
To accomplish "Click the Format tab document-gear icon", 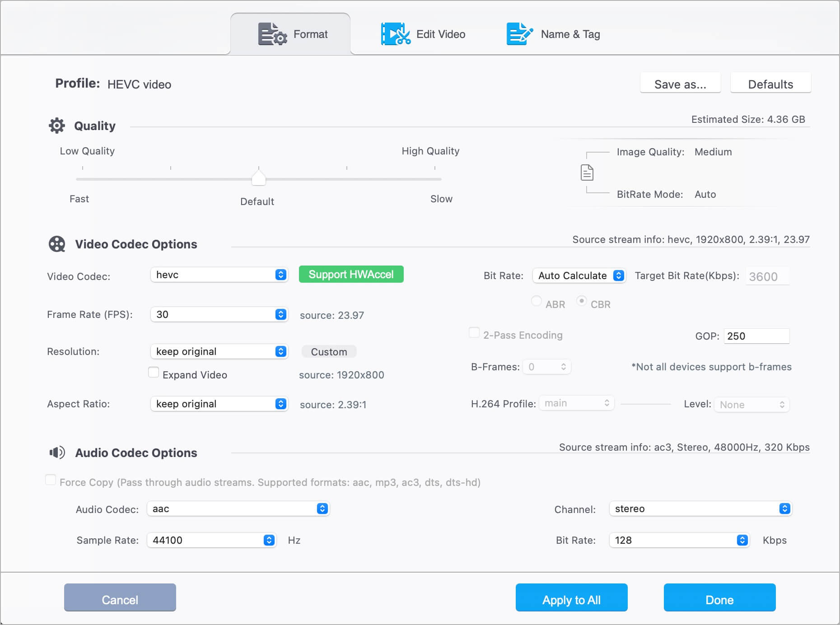I will 272,34.
